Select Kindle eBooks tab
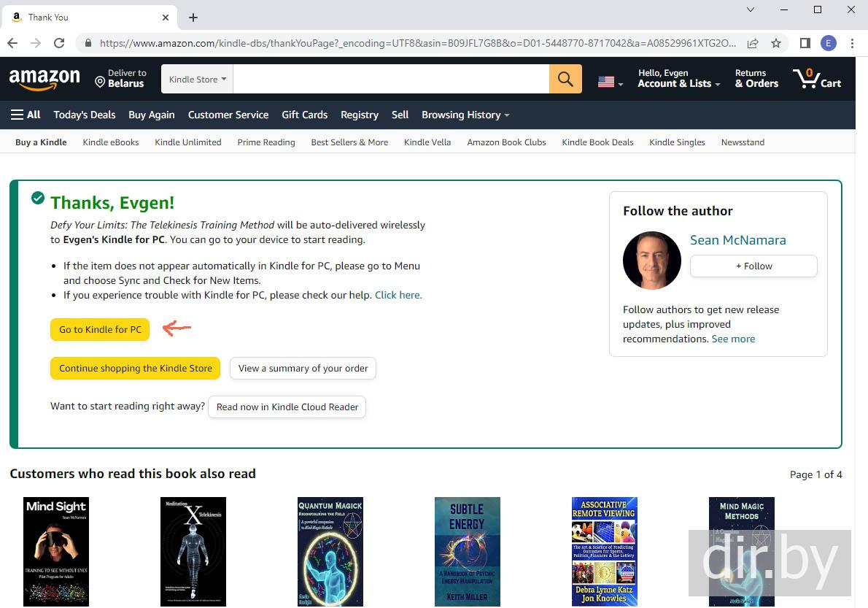Viewport: 868px width, 608px height. click(111, 142)
